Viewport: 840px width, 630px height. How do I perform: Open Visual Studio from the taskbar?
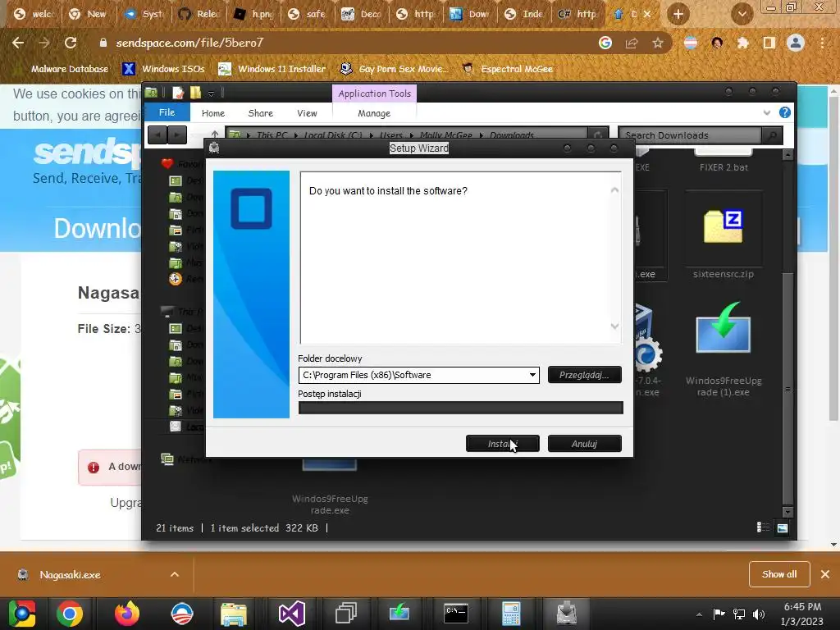pyautogui.click(x=292, y=614)
